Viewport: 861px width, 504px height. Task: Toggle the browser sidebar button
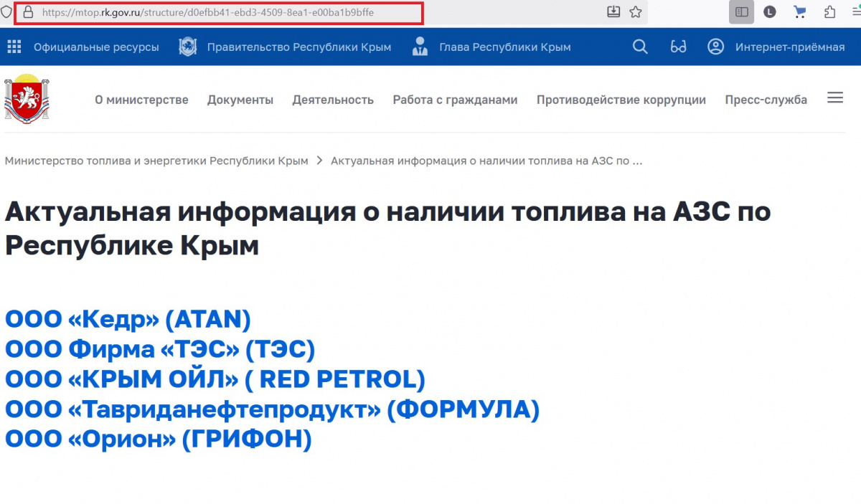741,12
